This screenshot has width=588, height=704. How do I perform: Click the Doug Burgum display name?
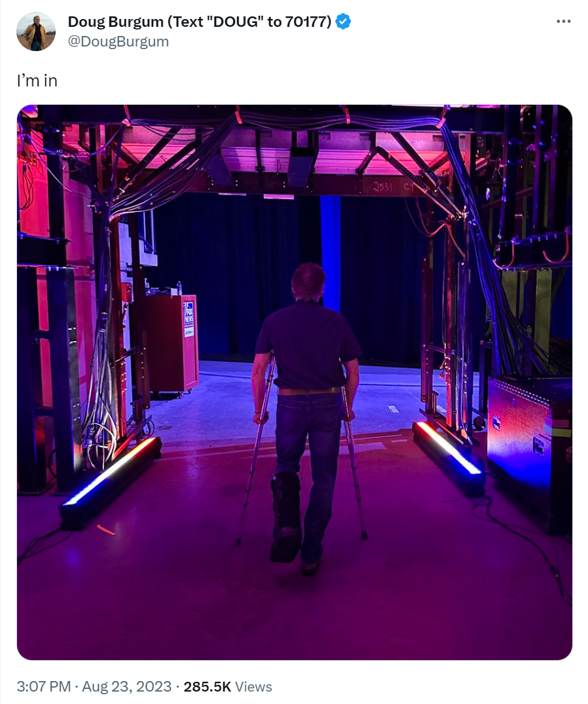200,22
